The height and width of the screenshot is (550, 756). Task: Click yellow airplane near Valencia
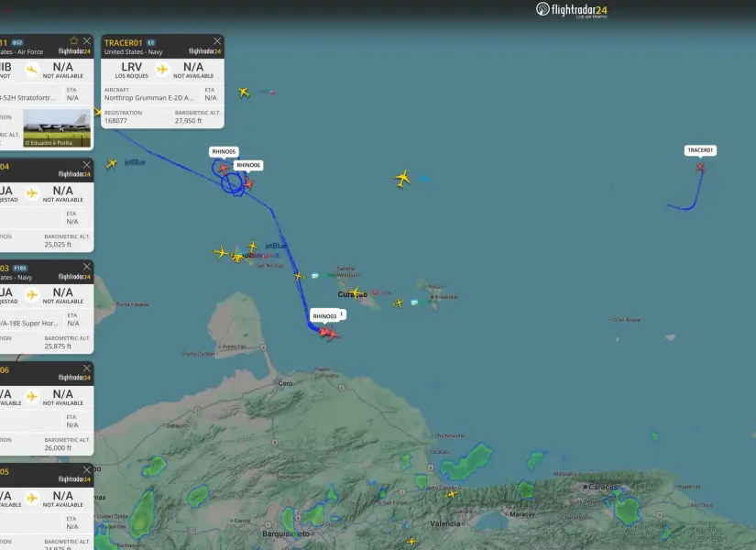point(452,493)
